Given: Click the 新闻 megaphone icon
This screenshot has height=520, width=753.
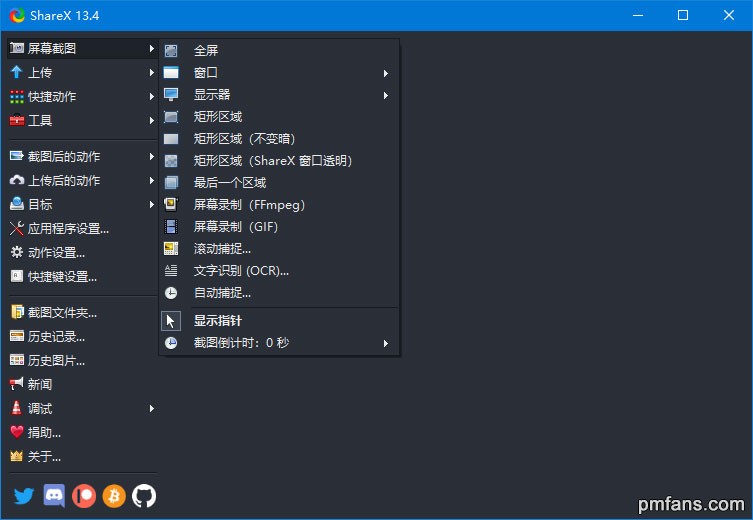Looking at the screenshot, I should 17,384.
